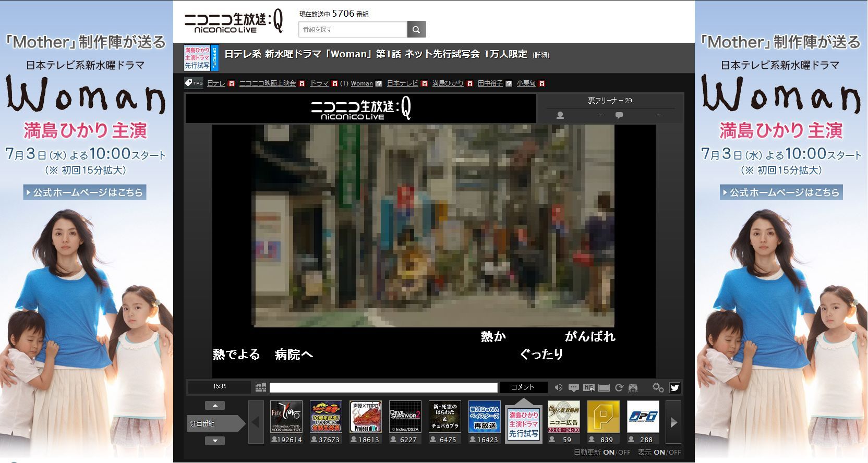
Task: Open the 日本テレビ tag link
Action: (x=403, y=83)
